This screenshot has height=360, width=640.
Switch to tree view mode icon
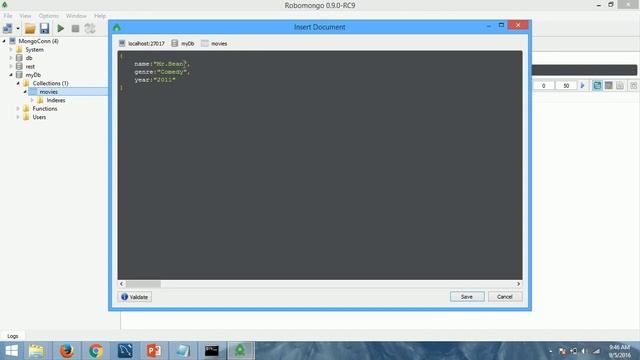597,85
